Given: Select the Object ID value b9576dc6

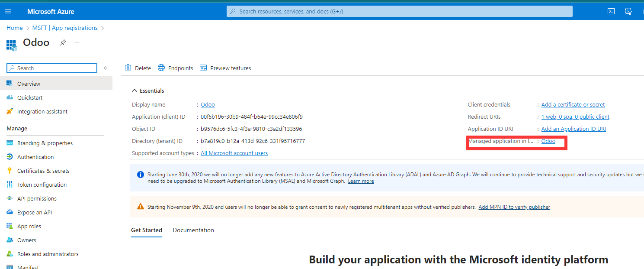Looking at the screenshot, I should tap(251, 129).
